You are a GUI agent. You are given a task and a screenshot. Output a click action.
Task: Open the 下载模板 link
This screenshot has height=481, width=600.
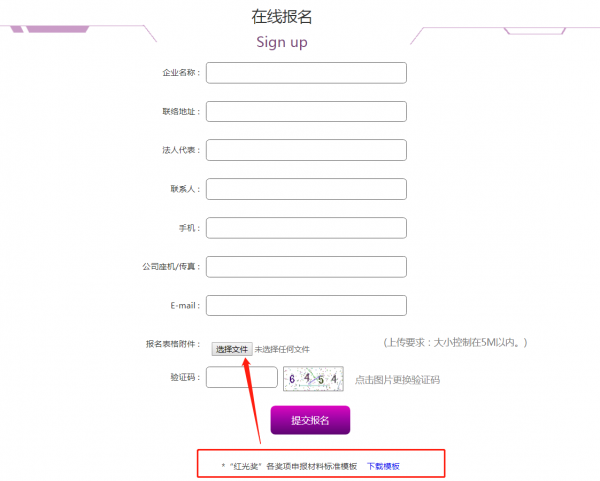(383, 466)
